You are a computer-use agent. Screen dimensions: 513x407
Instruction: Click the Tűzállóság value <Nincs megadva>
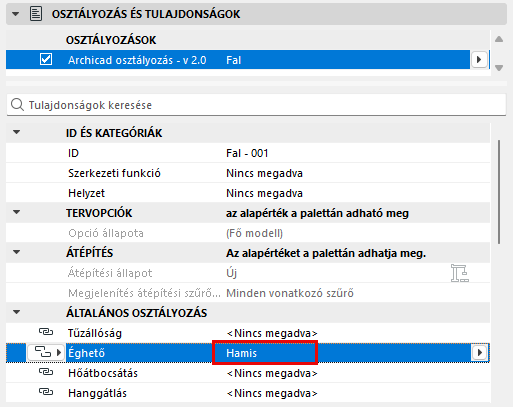[272, 333]
